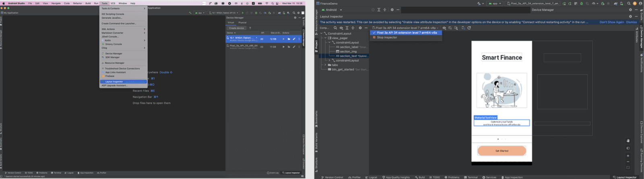Image resolution: width=644 pixels, height=179 pixels.
Task: Select Firebase in the Tools menu
Action: point(123,76)
